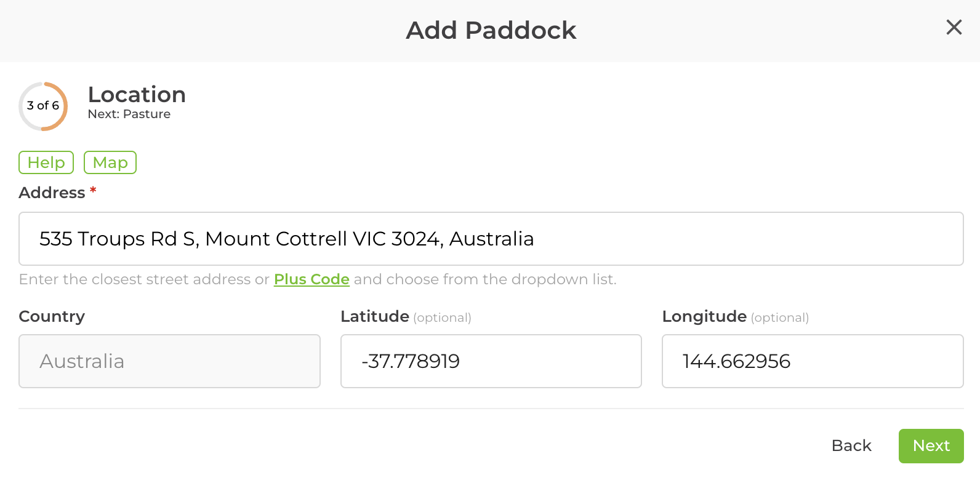
Task: Close the Add Paddock dialog
Action: pyautogui.click(x=954, y=28)
